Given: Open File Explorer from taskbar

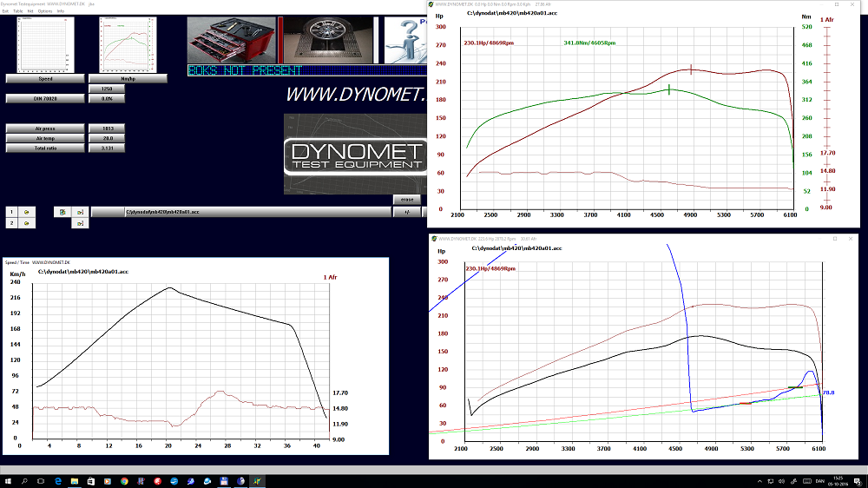Looking at the screenshot, I should point(74,481).
